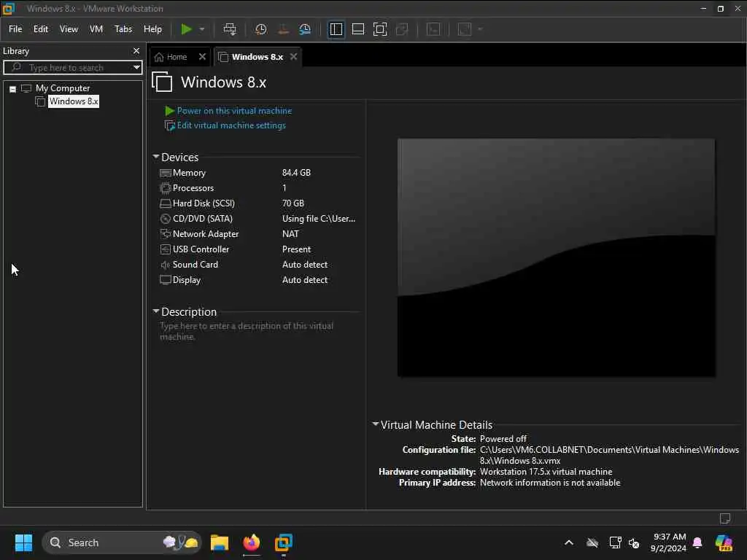
Task: Collapse the Devices section
Action: [x=156, y=157]
